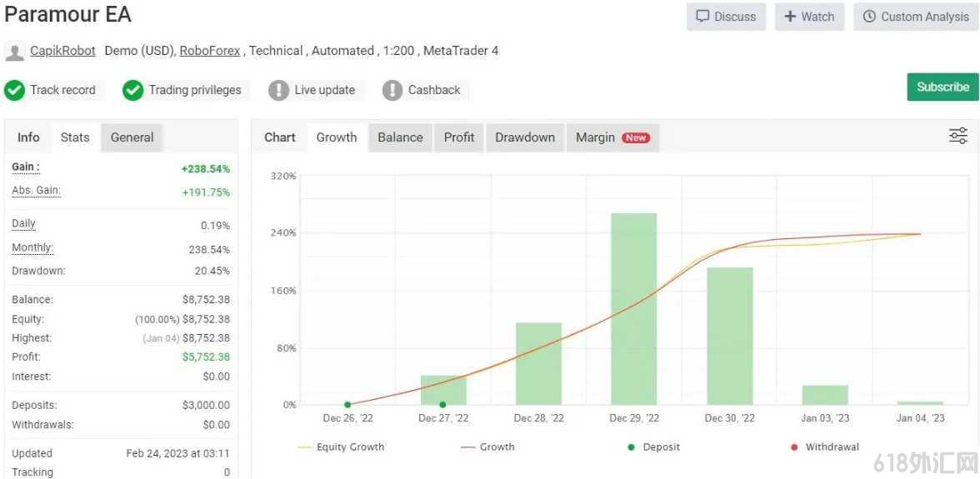980x479 pixels.
Task: Toggle Equity Growth legend series
Action: [342, 447]
